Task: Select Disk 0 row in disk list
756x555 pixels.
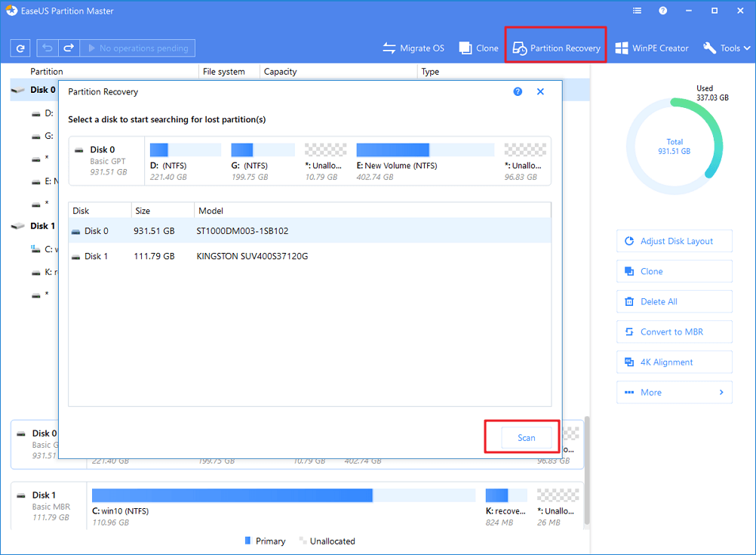Action: [309, 231]
